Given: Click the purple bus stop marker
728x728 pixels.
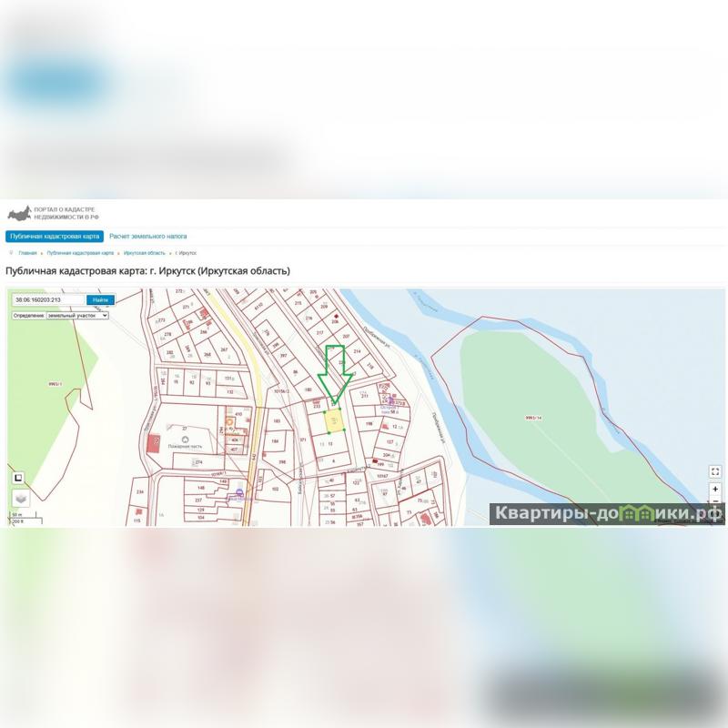Looking at the screenshot, I should (239, 492).
